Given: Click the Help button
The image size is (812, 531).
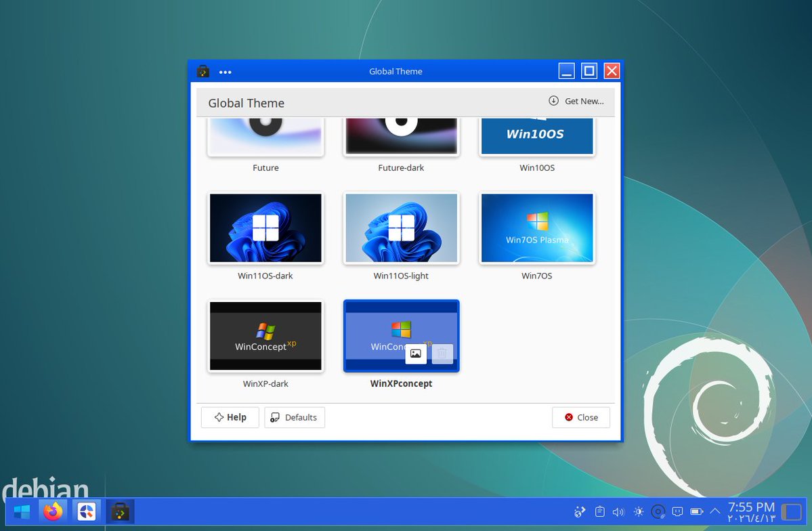Looking at the screenshot, I should [230, 417].
